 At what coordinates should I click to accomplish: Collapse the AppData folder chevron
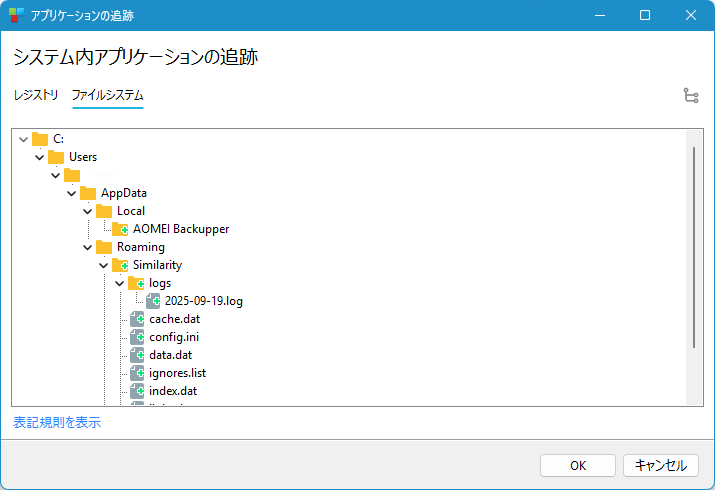click(71, 193)
